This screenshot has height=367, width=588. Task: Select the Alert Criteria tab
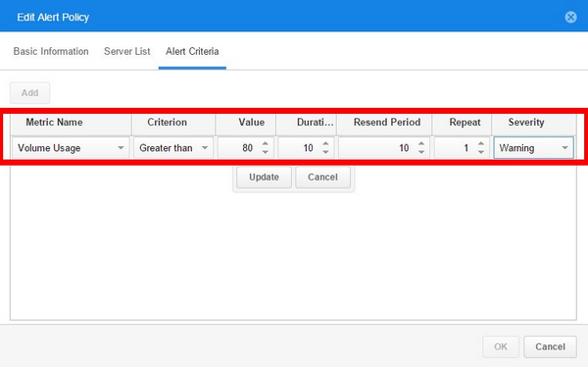(x=192, y=51)
